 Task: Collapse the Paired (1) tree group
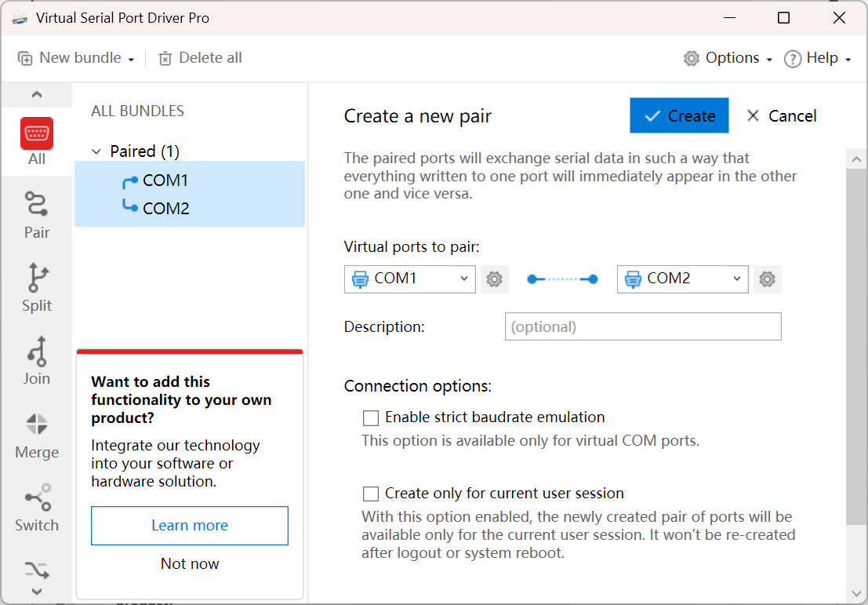click(96, 151)
